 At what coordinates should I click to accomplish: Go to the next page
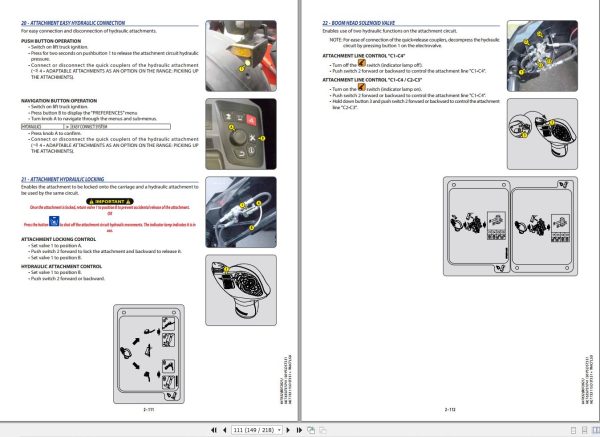coord(288,430)
